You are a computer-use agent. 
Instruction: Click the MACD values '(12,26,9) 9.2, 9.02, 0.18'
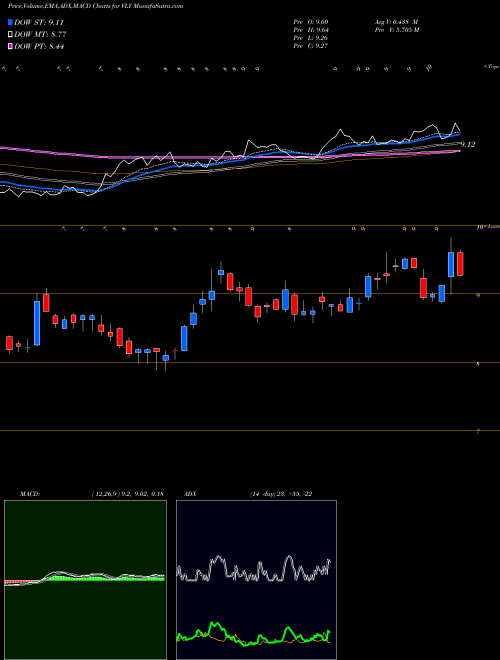click(x=128, y=494)
